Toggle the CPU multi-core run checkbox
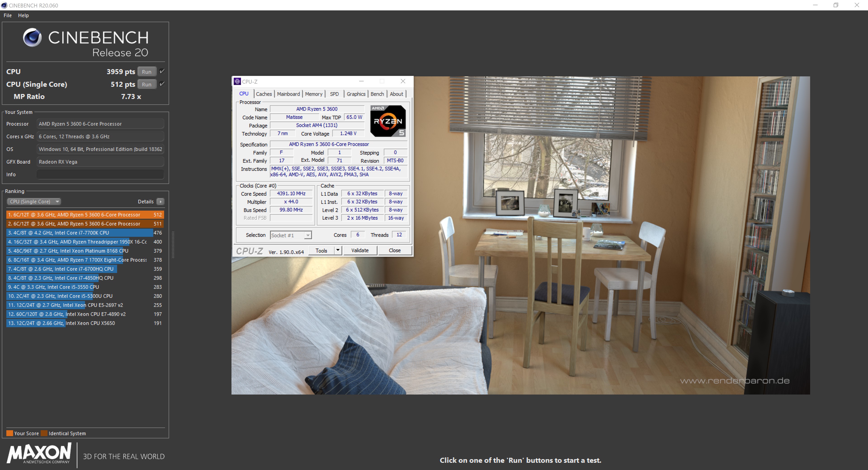 click(x=163, y=72)
